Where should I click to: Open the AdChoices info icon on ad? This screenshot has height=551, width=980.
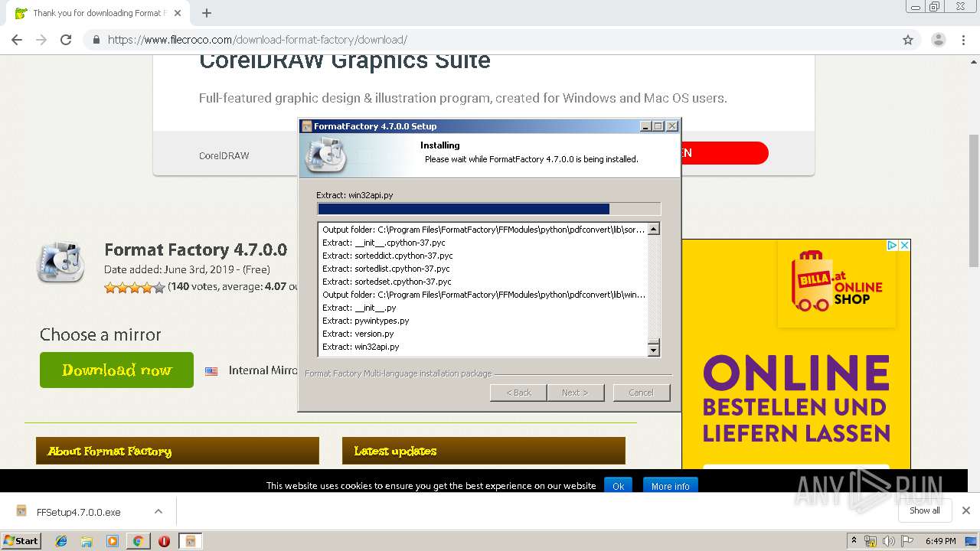(892, 246)
